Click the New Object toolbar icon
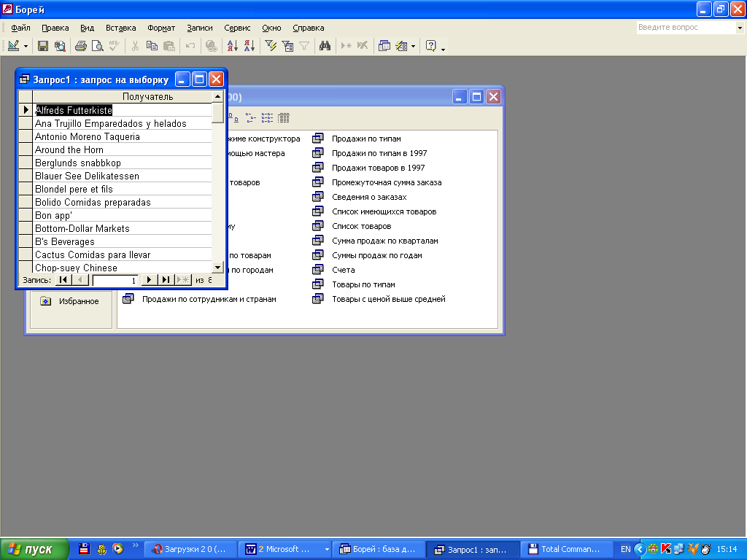The image size is (747, 560). [x=402, y=46]
